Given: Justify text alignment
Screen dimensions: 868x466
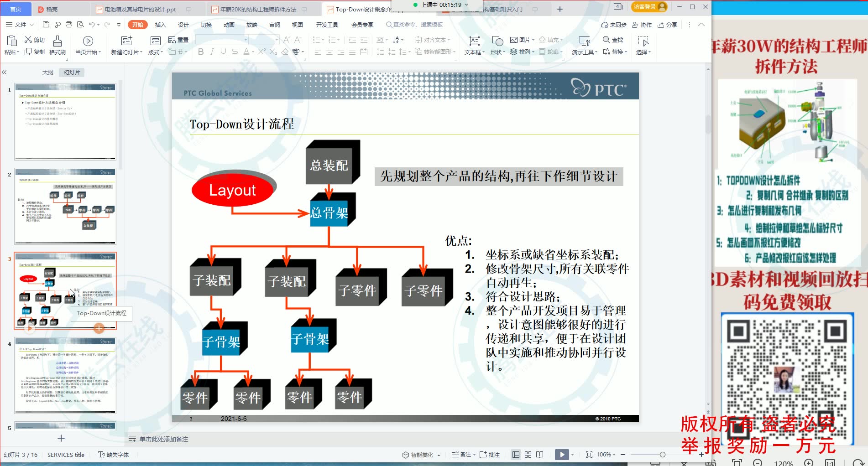Looking at the screenshot, I should pyautogui.click(x=352, y=52).
